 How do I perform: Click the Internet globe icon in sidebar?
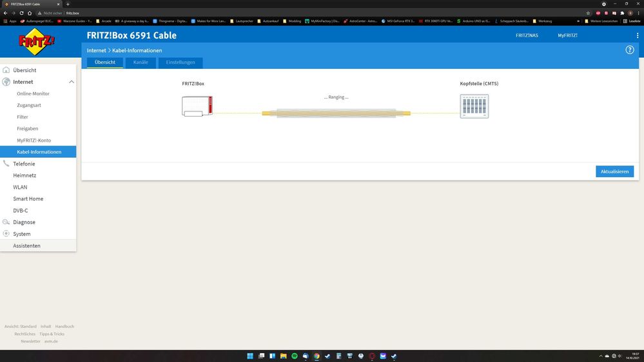(x=6, y=82)
